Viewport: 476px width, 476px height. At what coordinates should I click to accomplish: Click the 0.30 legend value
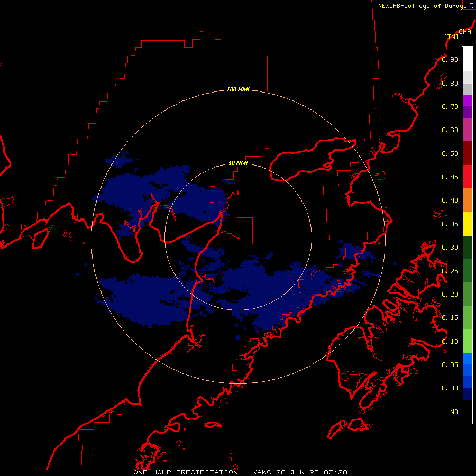450,248
